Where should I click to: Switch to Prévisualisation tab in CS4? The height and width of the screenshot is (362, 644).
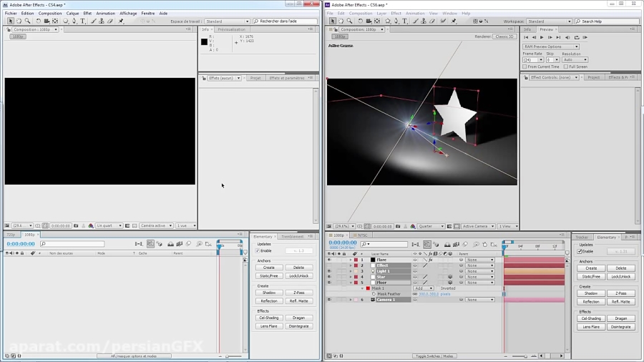231,29
